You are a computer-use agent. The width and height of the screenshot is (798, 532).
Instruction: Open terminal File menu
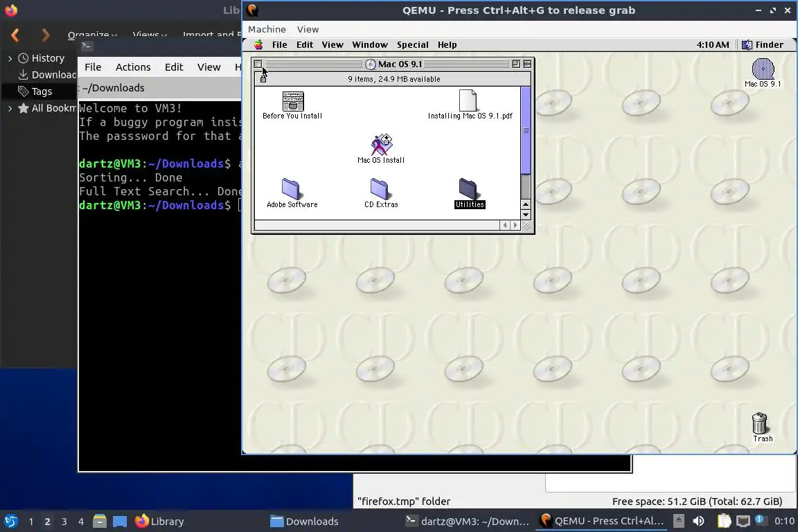[93, 67]
